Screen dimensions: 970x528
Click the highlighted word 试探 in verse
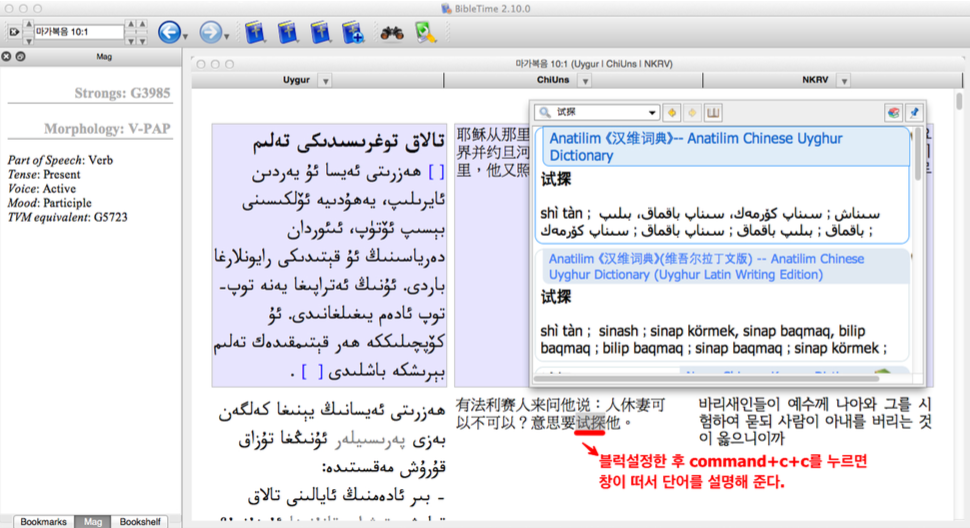[x=590, y=422]
